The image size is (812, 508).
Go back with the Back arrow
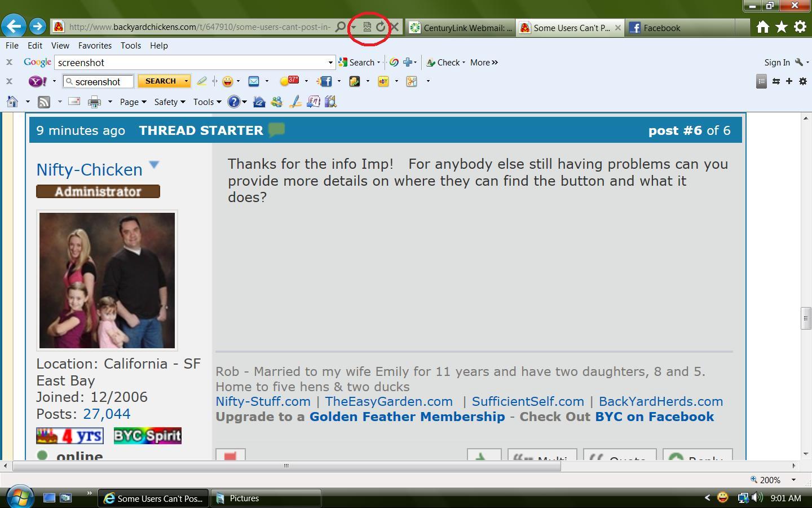pos(14,27)
